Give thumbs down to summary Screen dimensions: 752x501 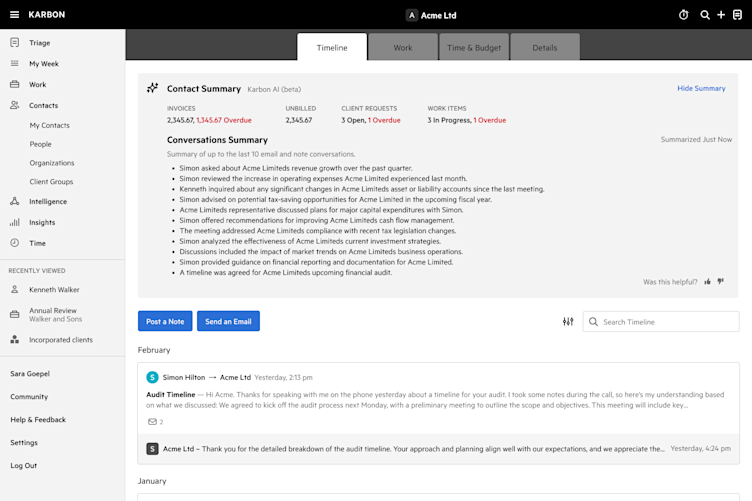tap(720, 281)
